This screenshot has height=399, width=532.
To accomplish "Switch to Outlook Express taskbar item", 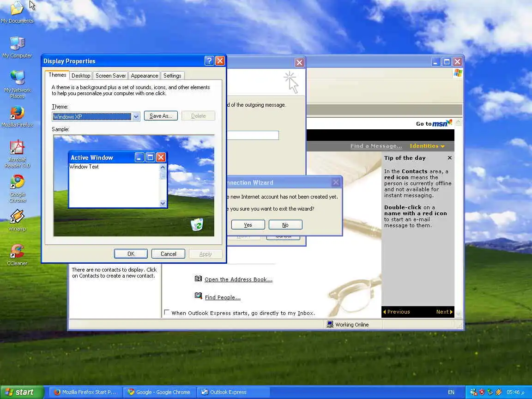I will (x=233, y=392).
